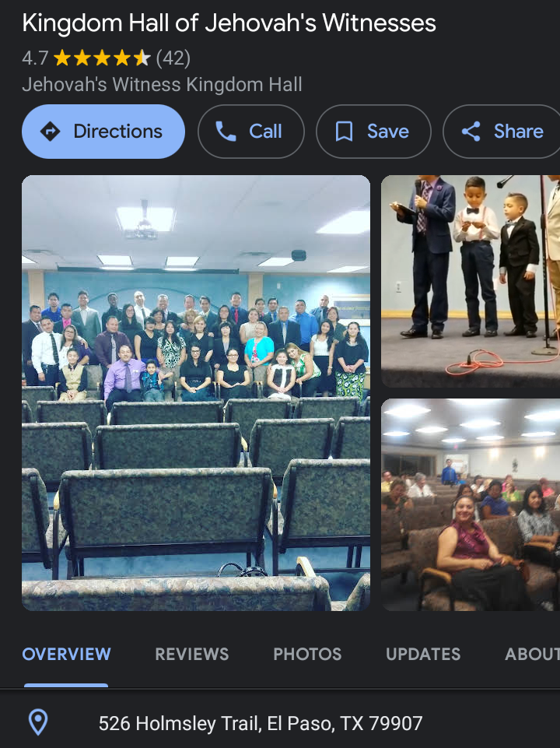Viewport: 560px width, 748px height.
Task: Click the (42) review count
Action: point(173,58)
